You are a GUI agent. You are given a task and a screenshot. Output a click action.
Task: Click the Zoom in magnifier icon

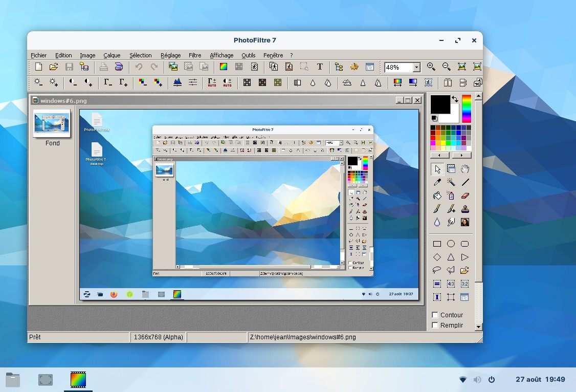(x=431, y=67)
